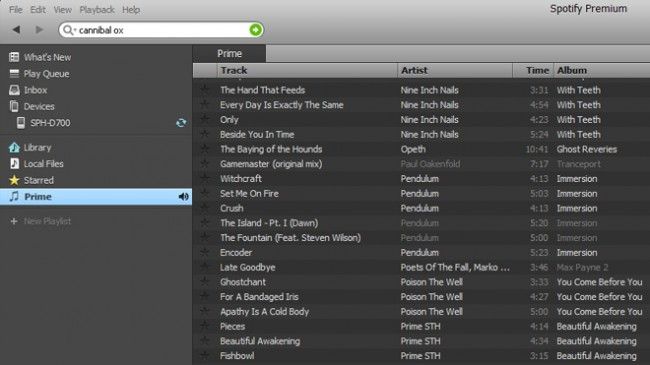This screenshot has width=650, height=365.
Task: Sort by the Album column header
Action: point(602,70)
